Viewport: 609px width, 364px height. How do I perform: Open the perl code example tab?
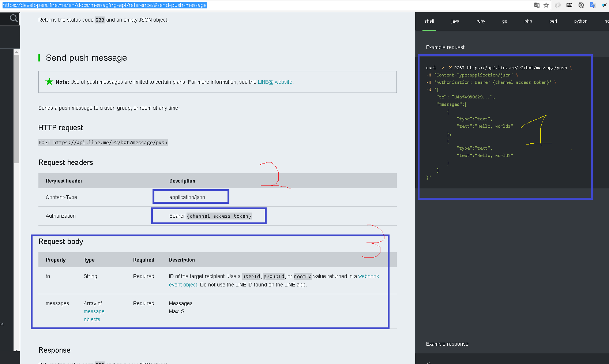[x=553, y=21]
